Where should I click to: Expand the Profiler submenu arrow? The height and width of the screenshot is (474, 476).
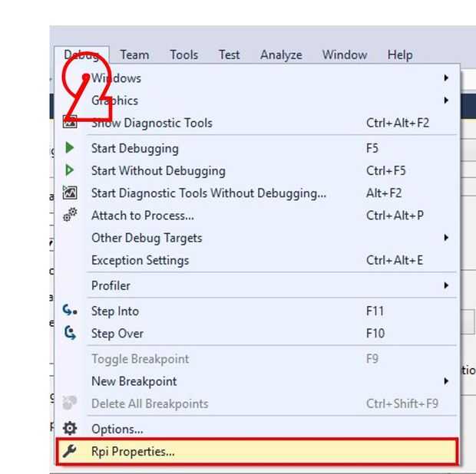[x=445, y=285]
